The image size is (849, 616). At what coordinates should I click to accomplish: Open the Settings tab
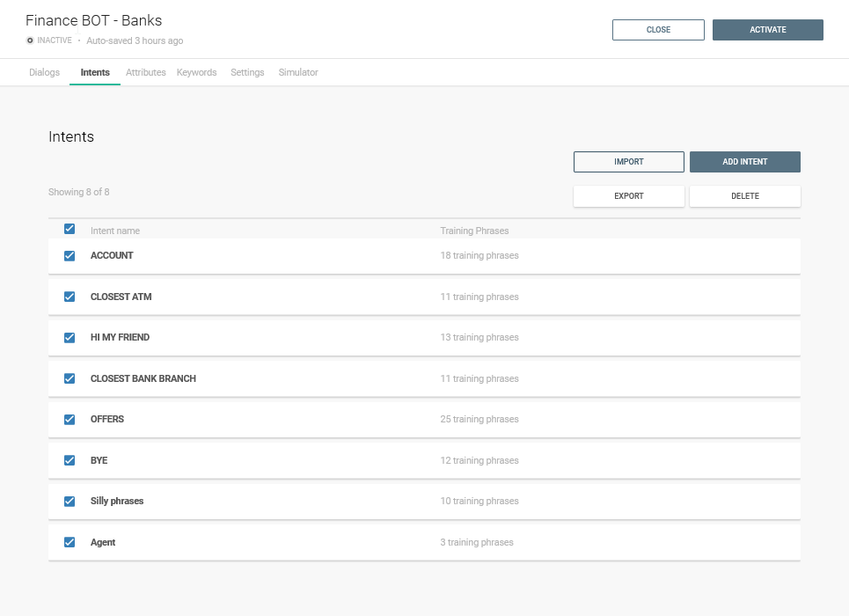pos(247,72)
